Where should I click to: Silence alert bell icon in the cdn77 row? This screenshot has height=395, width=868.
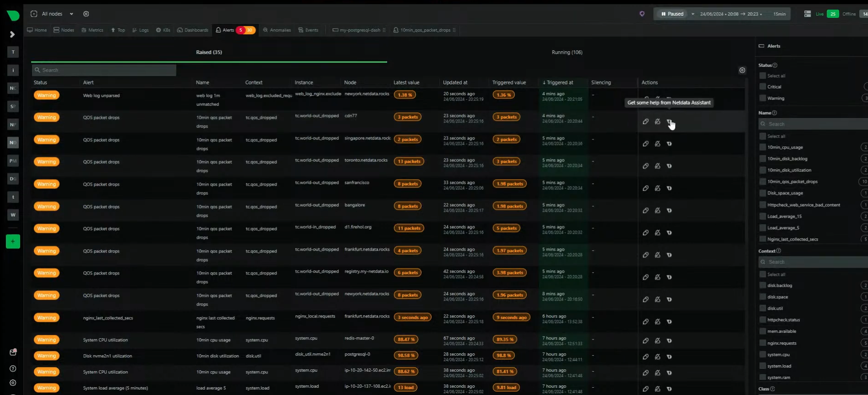657,121
